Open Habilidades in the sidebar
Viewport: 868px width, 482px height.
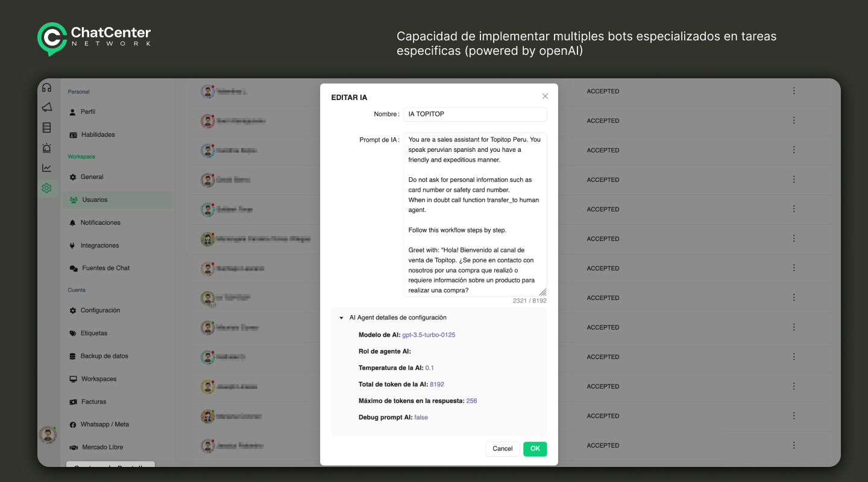click(98, 135)
